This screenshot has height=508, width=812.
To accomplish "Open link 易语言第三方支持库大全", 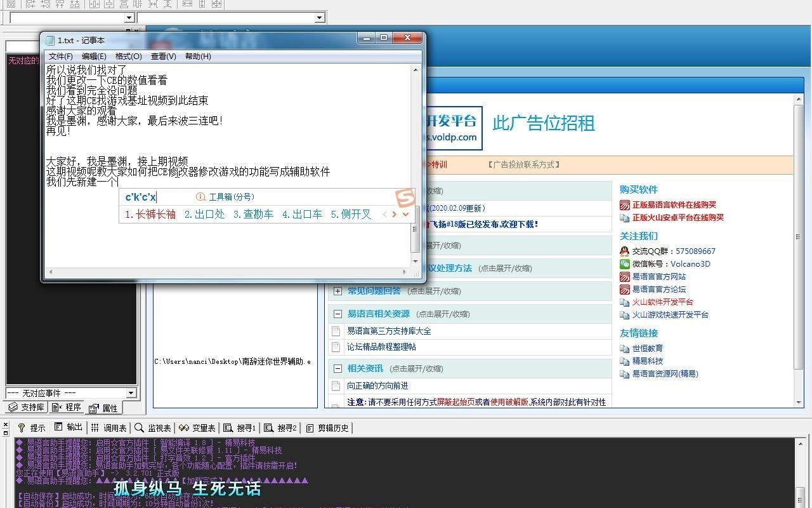I will pyautogui.click(x=389, y=331).
